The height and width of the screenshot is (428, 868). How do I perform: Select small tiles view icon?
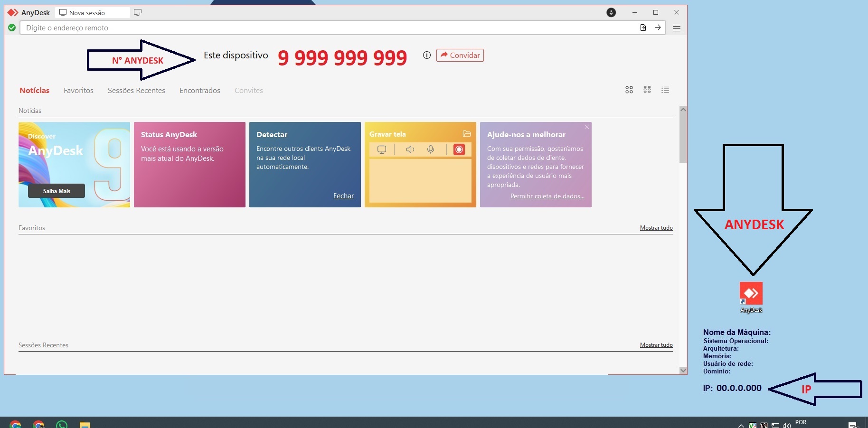(x=647, y=90)
